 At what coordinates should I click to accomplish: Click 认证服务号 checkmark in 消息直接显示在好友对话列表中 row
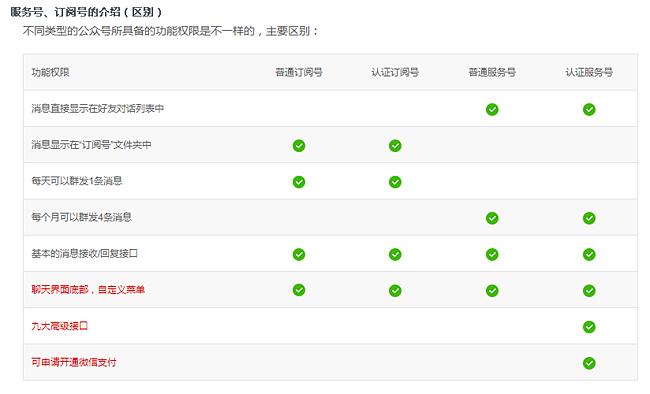pyautogui.click(x=589, y=109)
